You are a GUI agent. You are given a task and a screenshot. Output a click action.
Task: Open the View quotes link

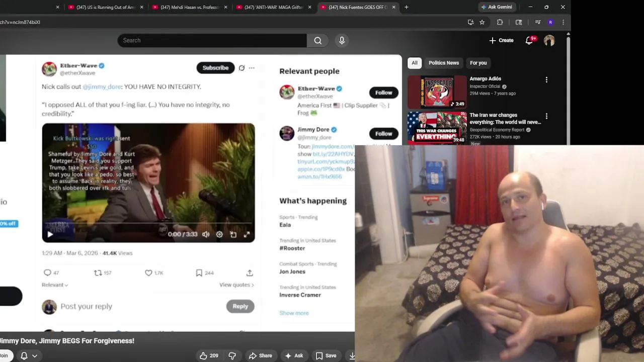pyautogui.click(x=236, y=285)
